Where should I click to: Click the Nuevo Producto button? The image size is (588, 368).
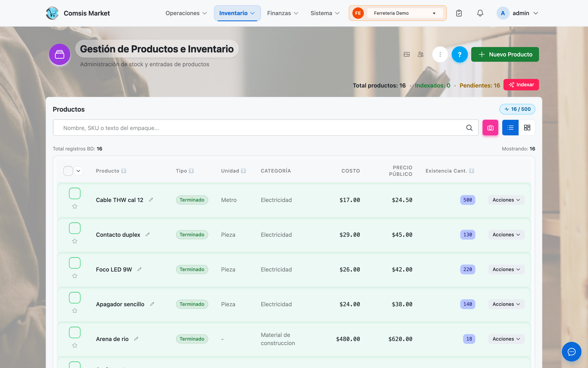[505, 54]
